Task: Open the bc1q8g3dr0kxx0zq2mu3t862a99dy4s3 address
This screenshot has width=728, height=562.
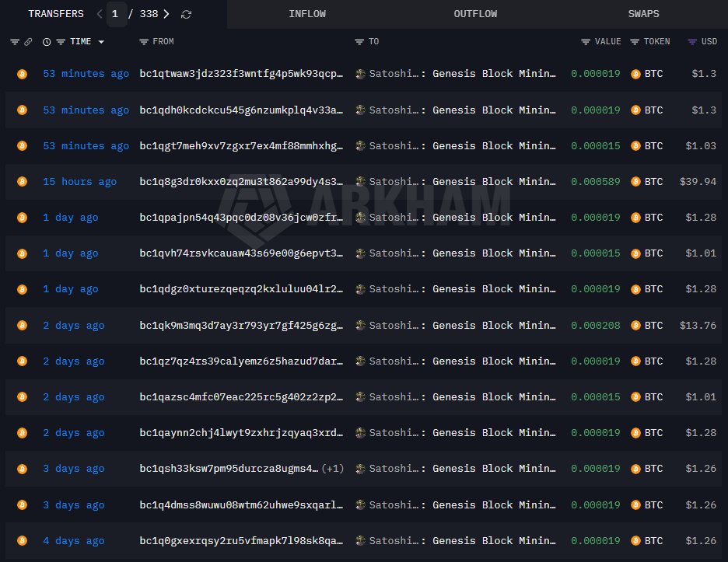Action: pyautogui.click(x=241, y=181)
